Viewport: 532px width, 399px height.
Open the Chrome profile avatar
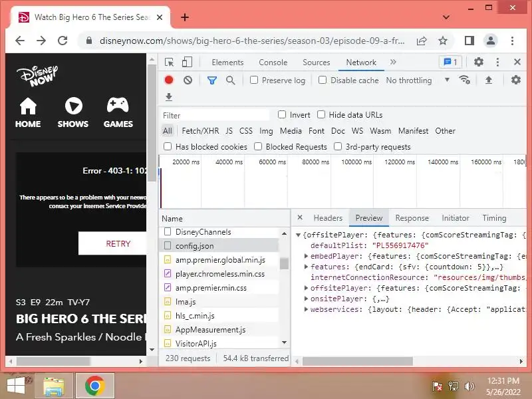pos(491,41)
